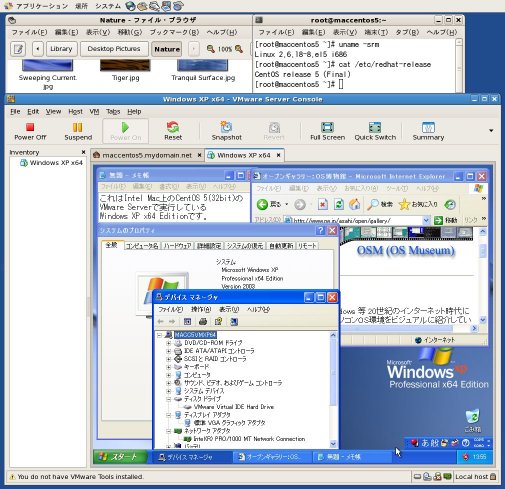
Task: Expand IDE ATA/ATAPI controllers node
Action: [x=169, y=351]
